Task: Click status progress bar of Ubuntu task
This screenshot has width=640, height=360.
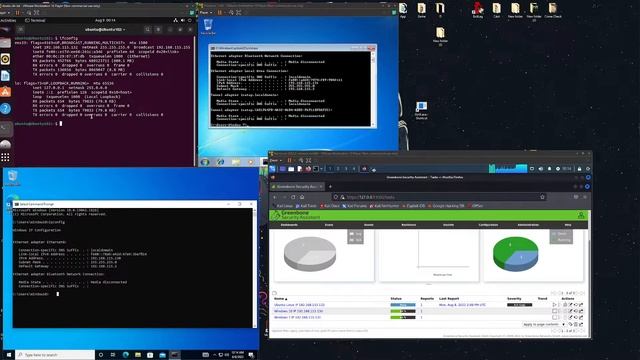Action: (403, 305)
